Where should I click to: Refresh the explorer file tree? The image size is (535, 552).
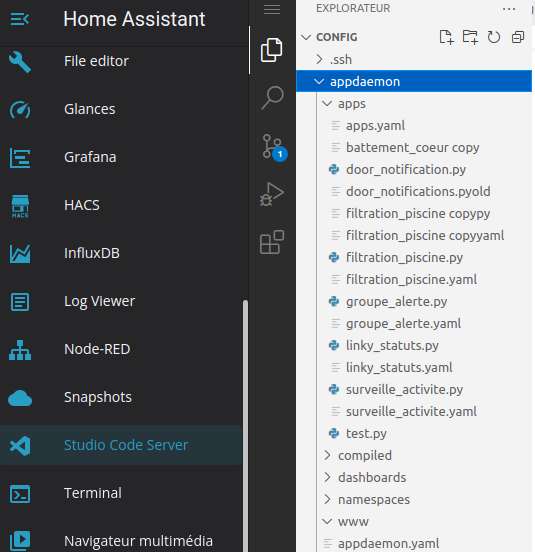coord(494,37)
